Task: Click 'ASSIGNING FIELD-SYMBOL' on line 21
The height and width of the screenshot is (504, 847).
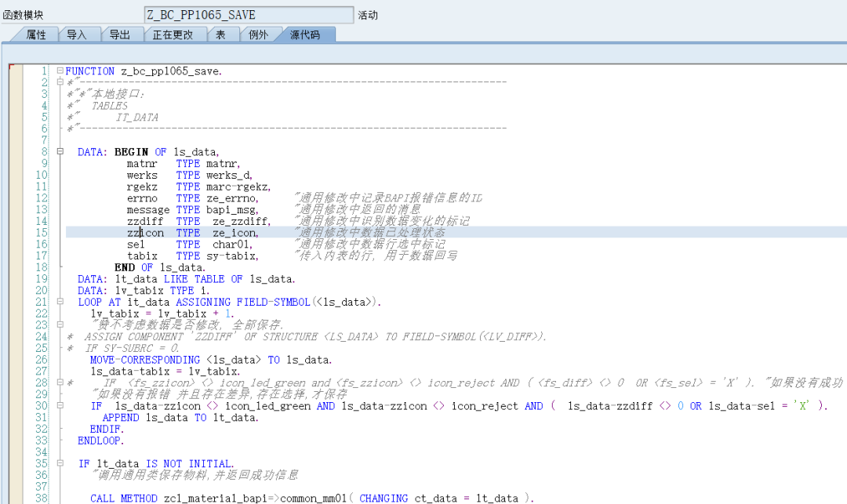Action: [x=243, y=303]
